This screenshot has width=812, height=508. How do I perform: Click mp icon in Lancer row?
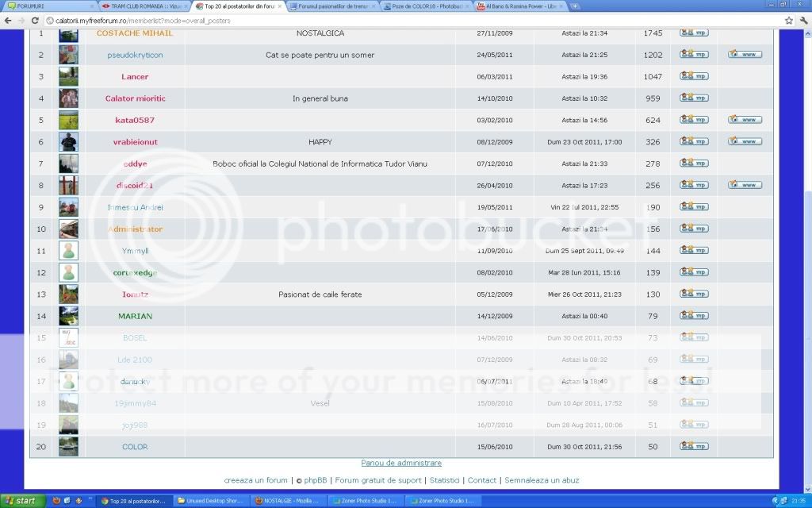[694, 75]
